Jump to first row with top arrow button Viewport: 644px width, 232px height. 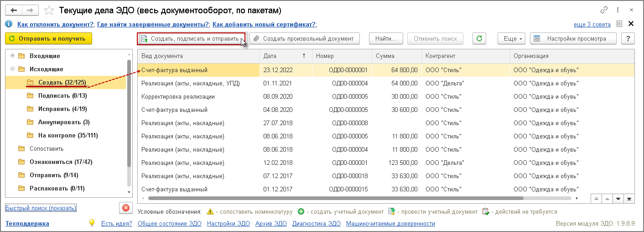click(x=596, y=199)
